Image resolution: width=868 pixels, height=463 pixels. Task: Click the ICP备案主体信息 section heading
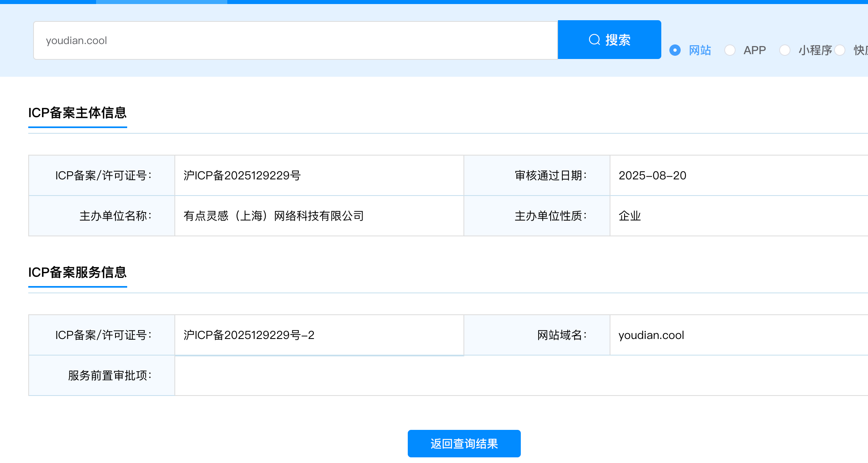click(78, 113)
